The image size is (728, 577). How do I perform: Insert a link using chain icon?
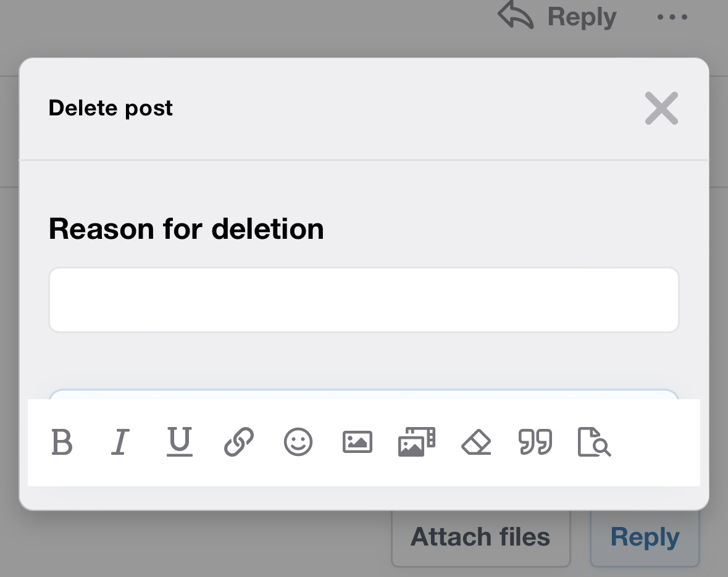pyautogui.click(x=239, y=442)
